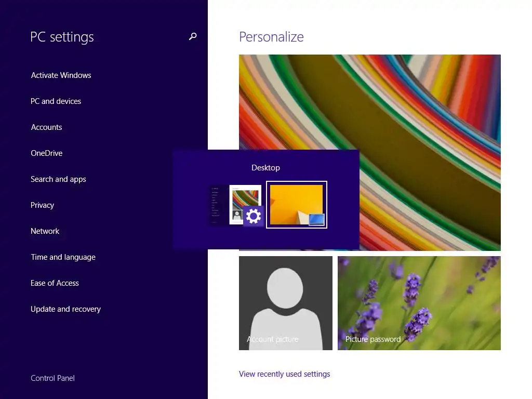Screen dimensions: 532x399
Task: Open Ease of Access settings
Action: [x=55, y=283]
